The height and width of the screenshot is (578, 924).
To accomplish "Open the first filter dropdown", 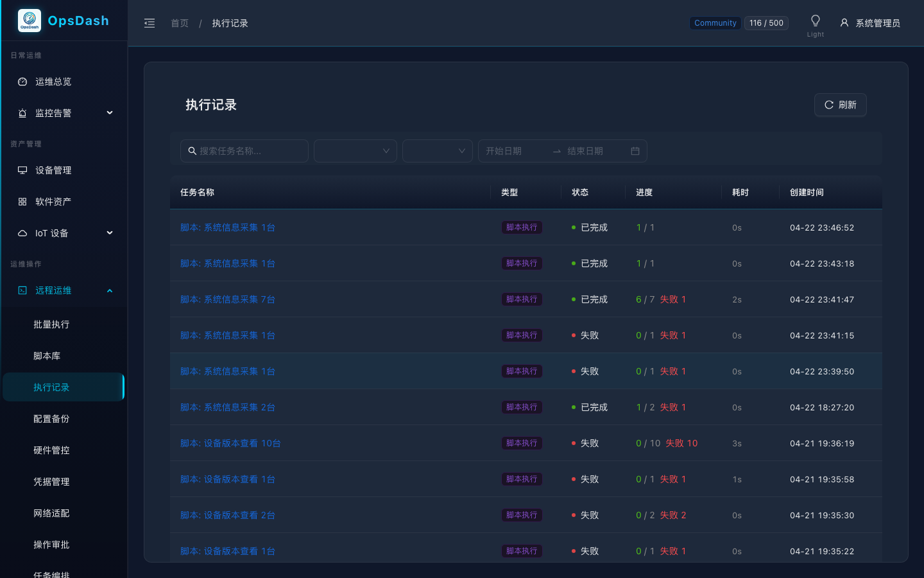I will pyautogui.click(x=355, y=151).
